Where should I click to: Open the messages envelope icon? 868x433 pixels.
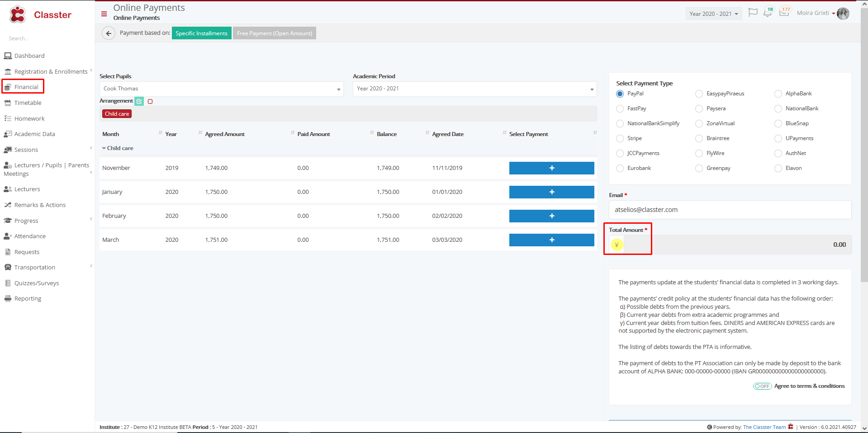click(x=784, y=12)
